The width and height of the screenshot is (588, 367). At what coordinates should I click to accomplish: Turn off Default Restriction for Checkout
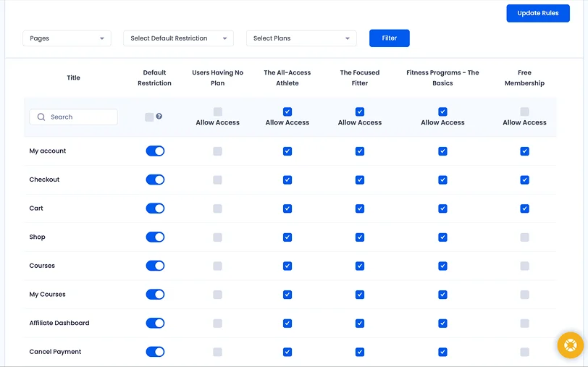click(x=155, y=180)
